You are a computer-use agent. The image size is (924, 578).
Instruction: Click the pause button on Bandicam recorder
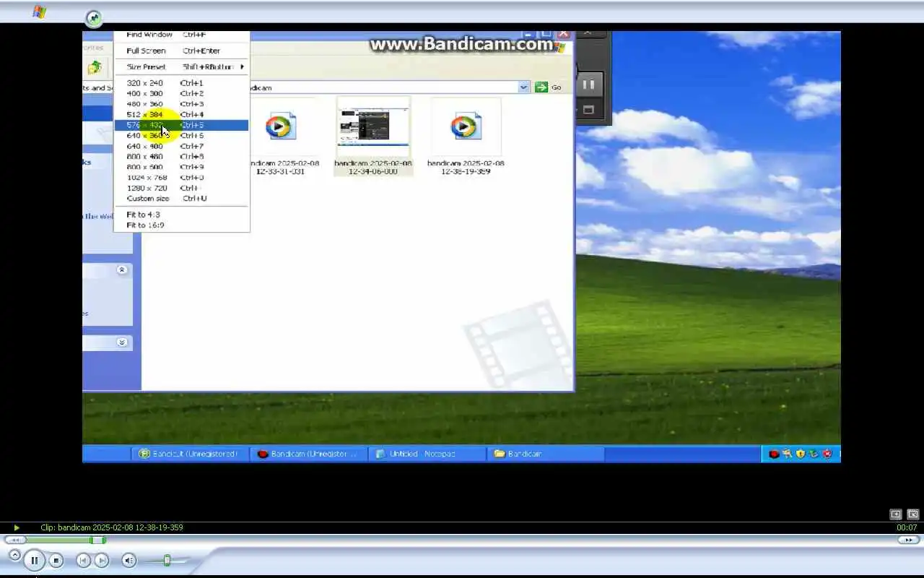(x=588, y=85)
